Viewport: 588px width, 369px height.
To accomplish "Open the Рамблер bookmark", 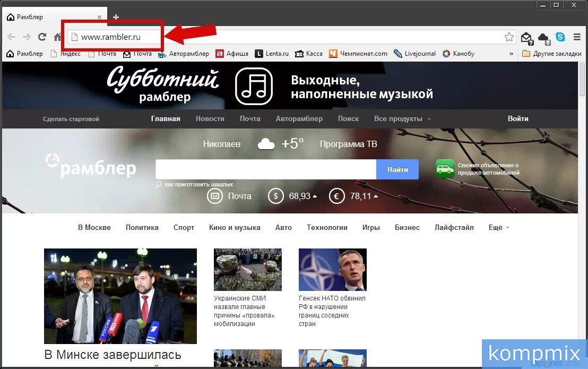I will 25,54.
